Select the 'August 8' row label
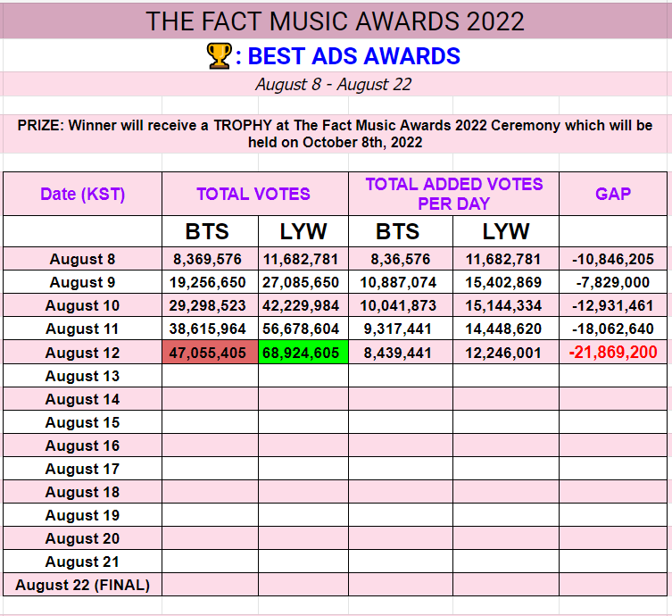Viewport: 672px width, 616px height. [83, 259]
